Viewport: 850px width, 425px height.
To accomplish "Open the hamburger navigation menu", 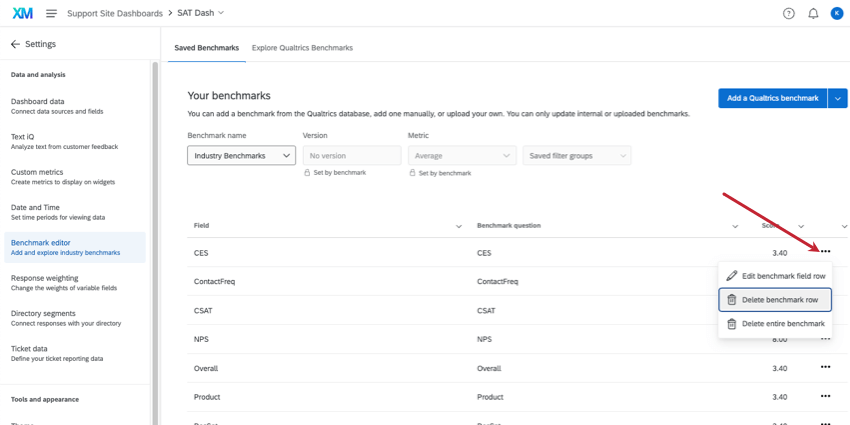I will (51, 13).
